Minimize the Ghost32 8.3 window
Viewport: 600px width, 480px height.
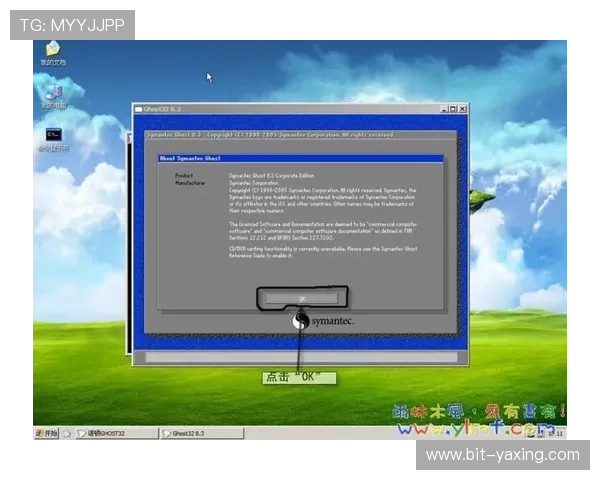coord(441,108)
